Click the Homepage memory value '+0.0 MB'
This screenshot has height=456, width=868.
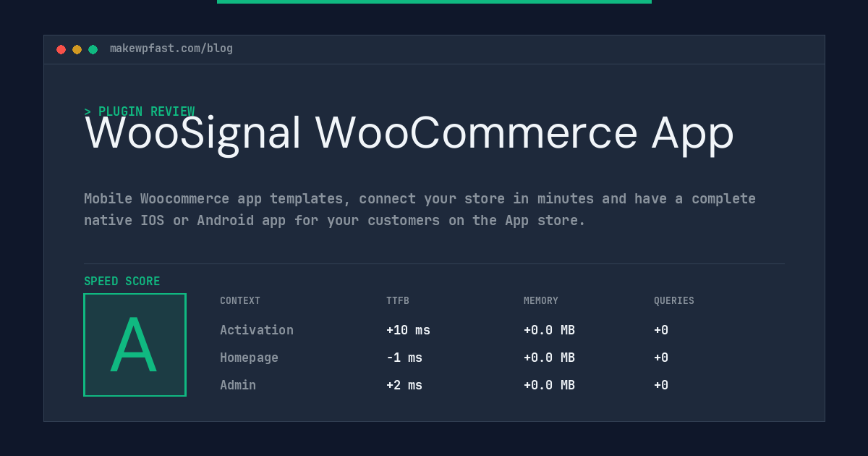(549, 358)
